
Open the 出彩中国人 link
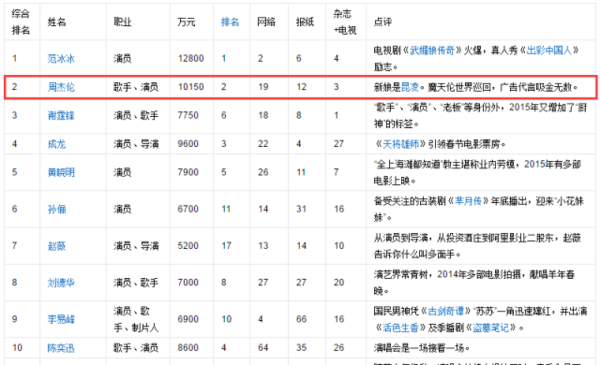click(549, 51)
